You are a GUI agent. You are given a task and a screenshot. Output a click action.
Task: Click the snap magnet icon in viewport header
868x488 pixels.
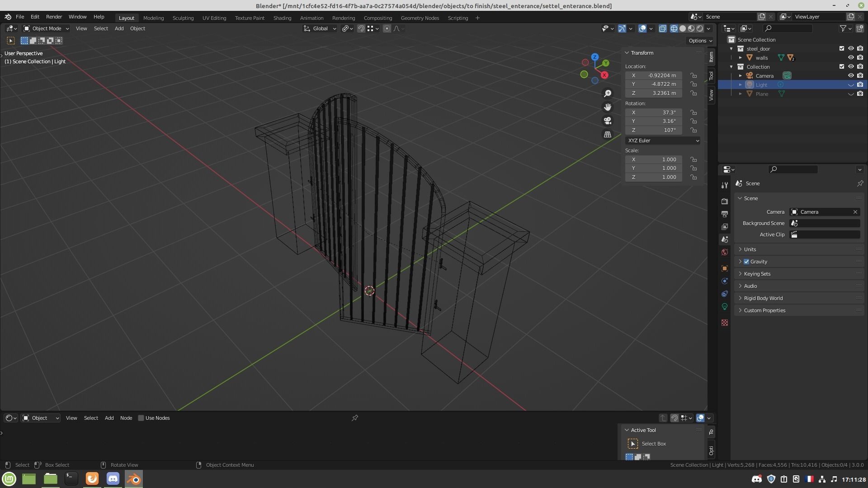(x=361, y=28)
